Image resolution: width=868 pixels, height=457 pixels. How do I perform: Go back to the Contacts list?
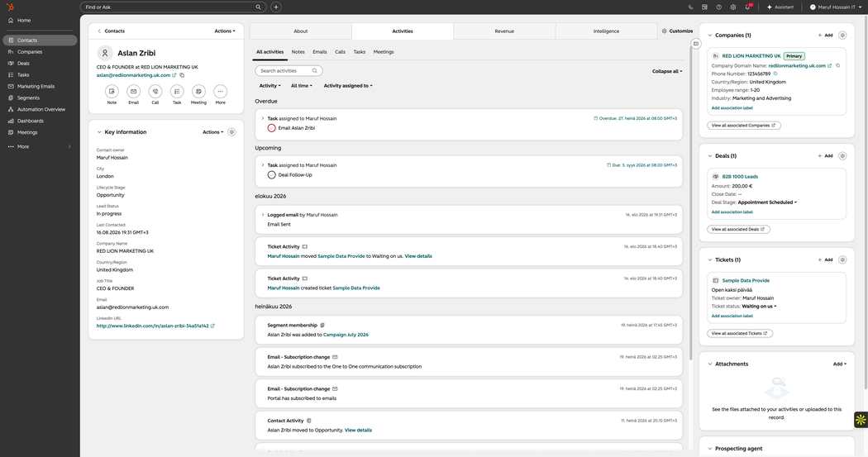(112, 31)
